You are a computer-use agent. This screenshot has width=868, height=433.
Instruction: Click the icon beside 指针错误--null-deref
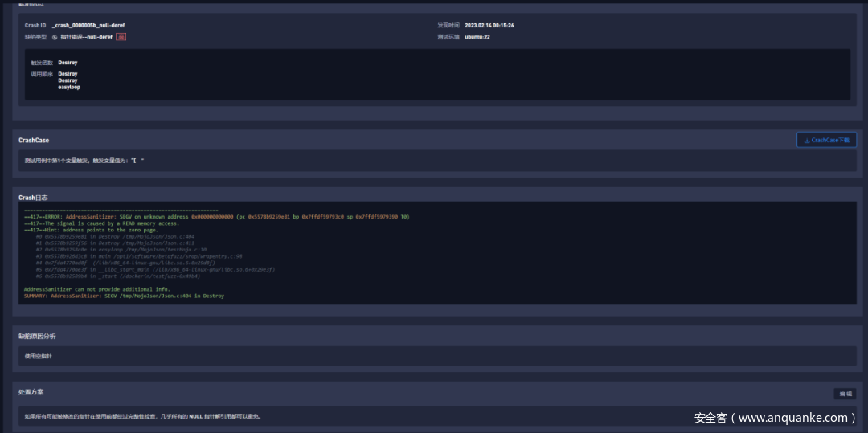coord(55,37)
